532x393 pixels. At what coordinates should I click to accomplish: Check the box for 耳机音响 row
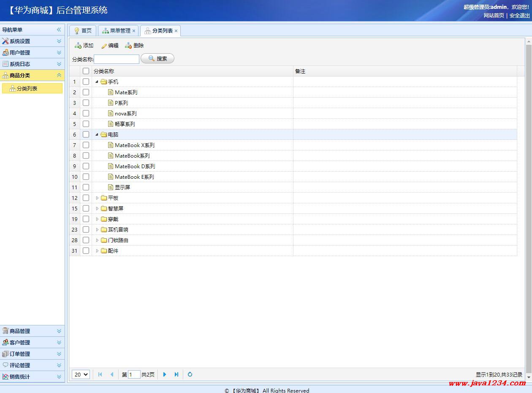(86, 229)
